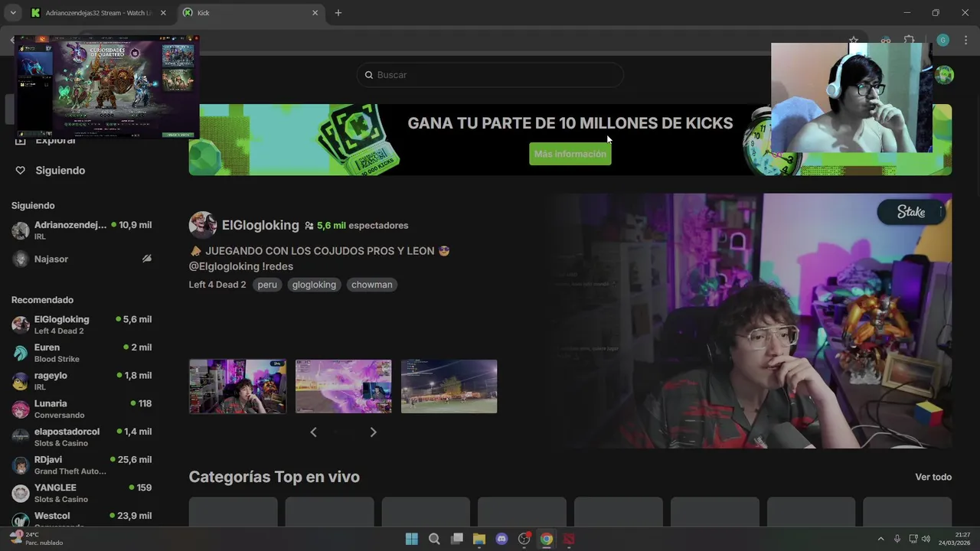This screenshot has height=551, width=980.
Task: Open Najasor followed channel
Action: click(x=82, y=259)
